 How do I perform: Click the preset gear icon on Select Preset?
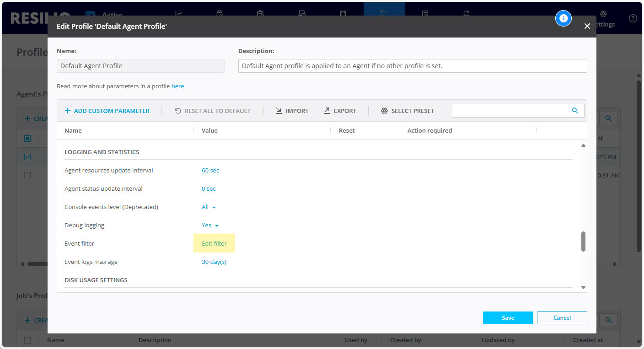click(x=384, y=110)
